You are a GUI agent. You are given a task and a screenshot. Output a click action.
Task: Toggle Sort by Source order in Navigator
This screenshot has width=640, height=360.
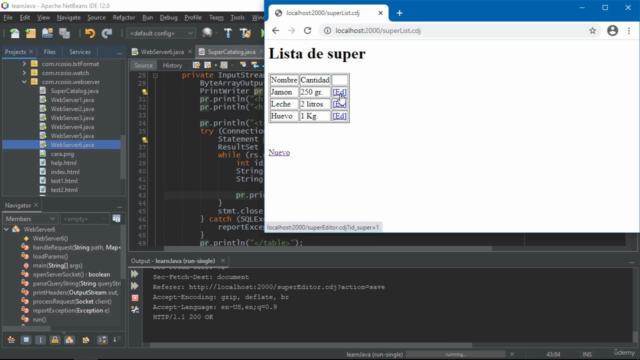[116, 340]
